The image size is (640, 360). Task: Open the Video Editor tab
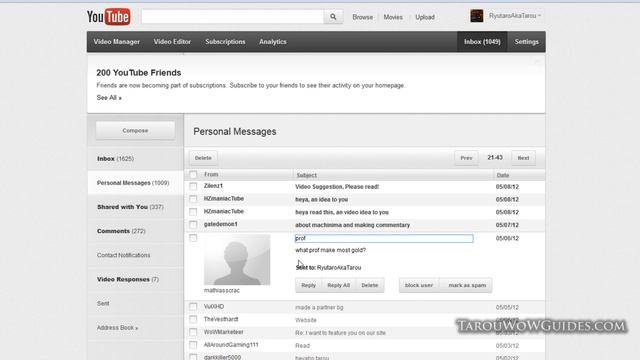[172, 42]
